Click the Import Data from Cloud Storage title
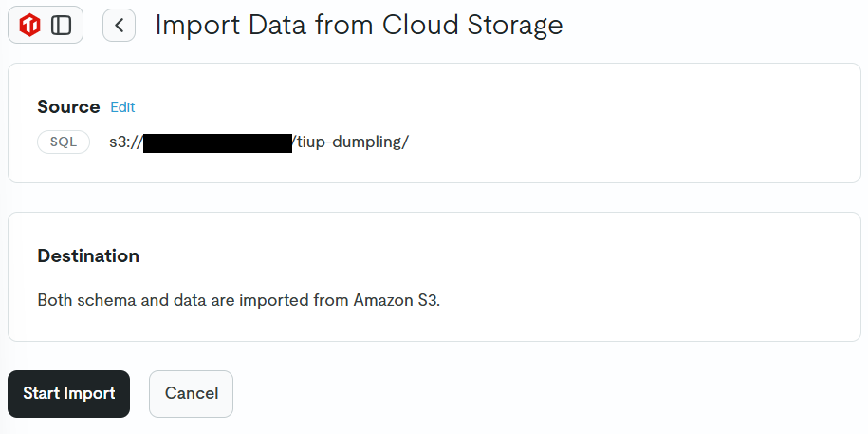The image size is (868, 434). click(x=359, y=26)
